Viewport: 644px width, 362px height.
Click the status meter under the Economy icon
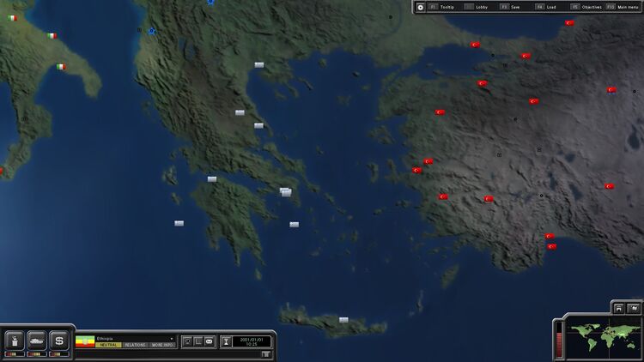[58, 353]
